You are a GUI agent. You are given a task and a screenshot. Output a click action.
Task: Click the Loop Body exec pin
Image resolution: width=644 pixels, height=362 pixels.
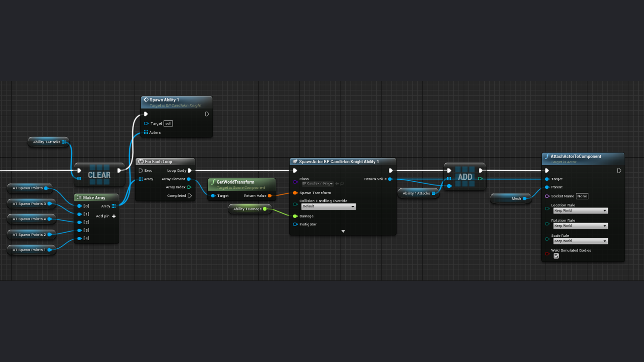(x=190, y=171)
